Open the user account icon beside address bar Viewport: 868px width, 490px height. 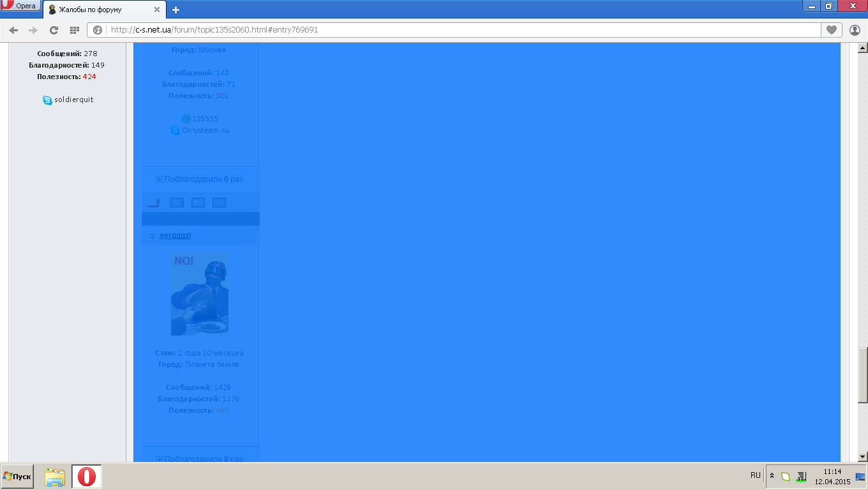[x=855, y=30]
